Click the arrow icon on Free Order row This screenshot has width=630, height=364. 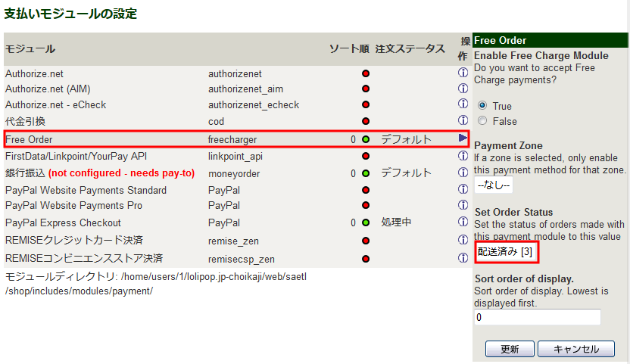(x=463, y=138)
